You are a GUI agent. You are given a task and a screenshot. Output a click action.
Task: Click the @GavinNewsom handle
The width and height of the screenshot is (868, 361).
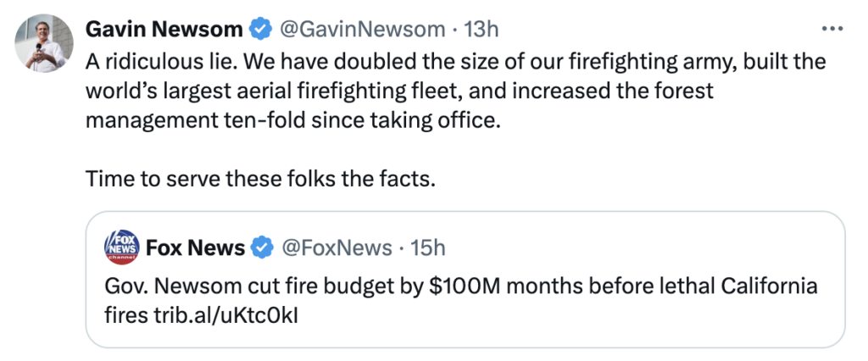[x=362, y=30]
